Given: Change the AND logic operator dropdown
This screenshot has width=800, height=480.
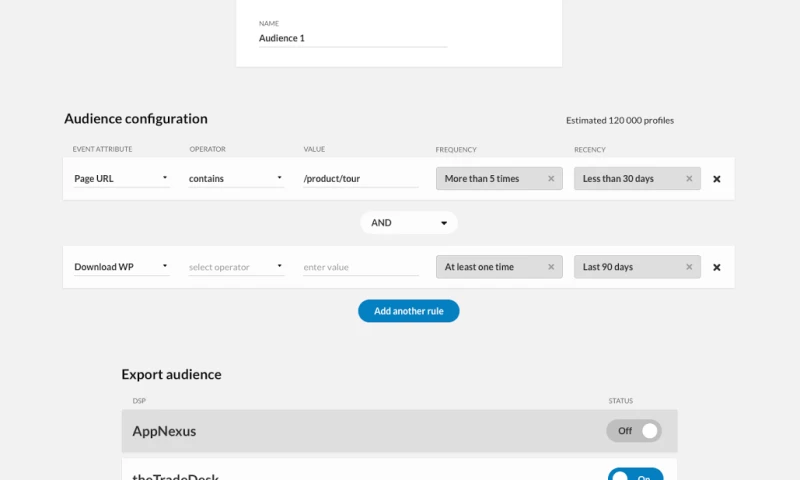Looking at the screenshot, I should click(x=409, y=223).
